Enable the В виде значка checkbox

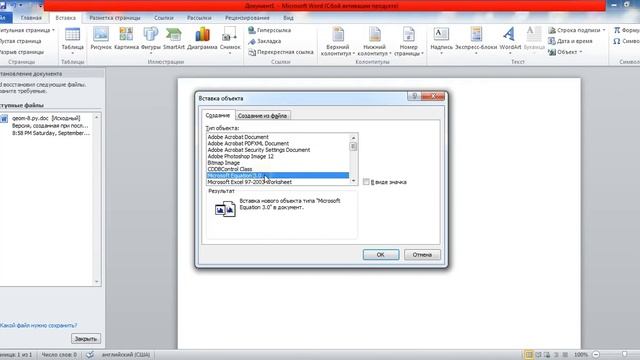pos(366,182)
